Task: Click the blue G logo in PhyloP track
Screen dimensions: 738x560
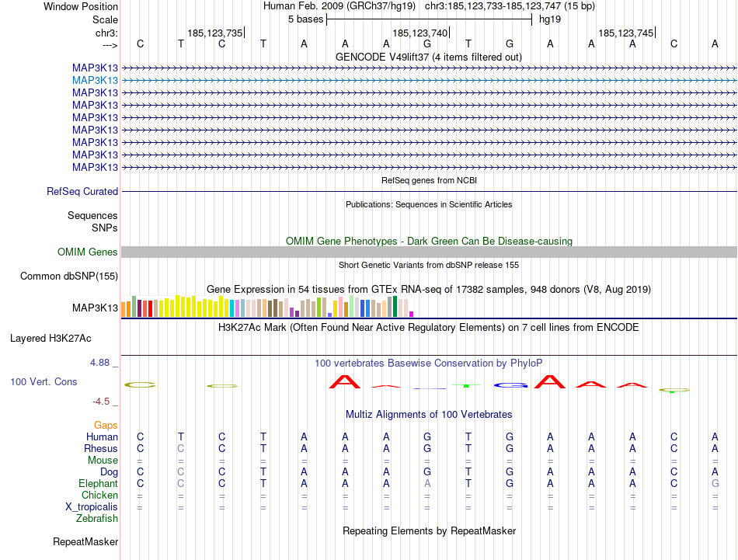Action: coord(510,385)
